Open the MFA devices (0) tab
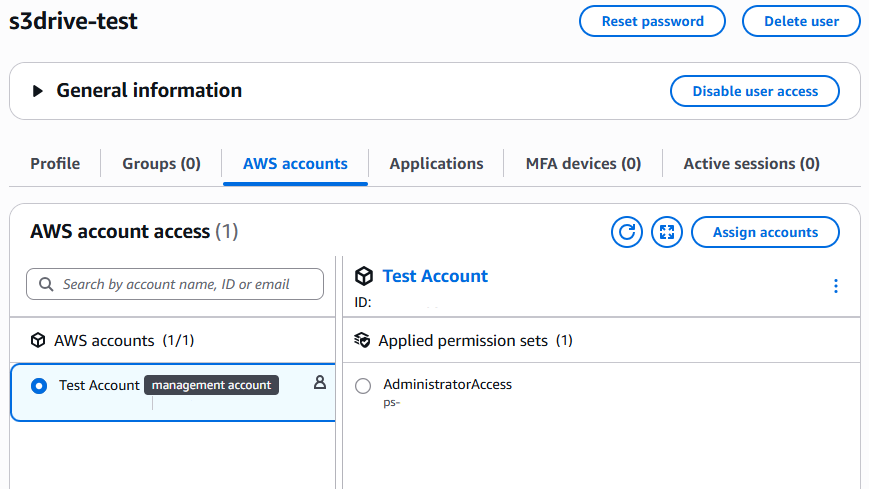869x489 pixels. (x=583, y=164)
